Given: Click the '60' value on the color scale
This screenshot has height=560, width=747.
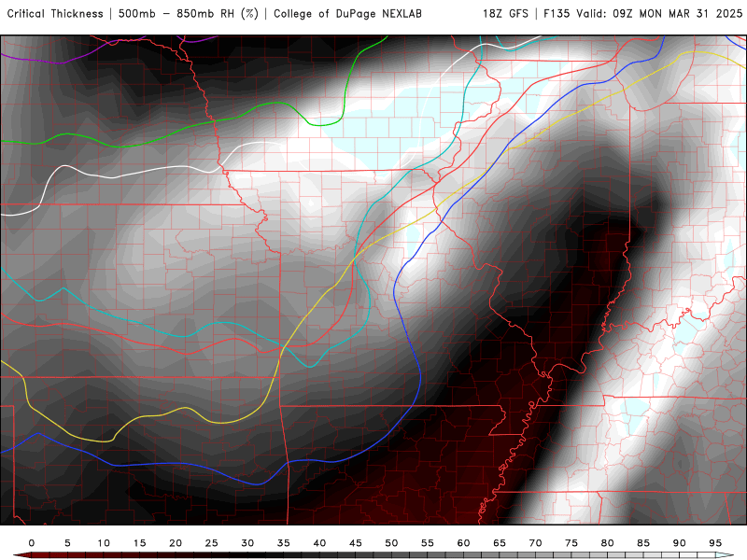Looking at the screenshot, I should [x=463, y=543].
